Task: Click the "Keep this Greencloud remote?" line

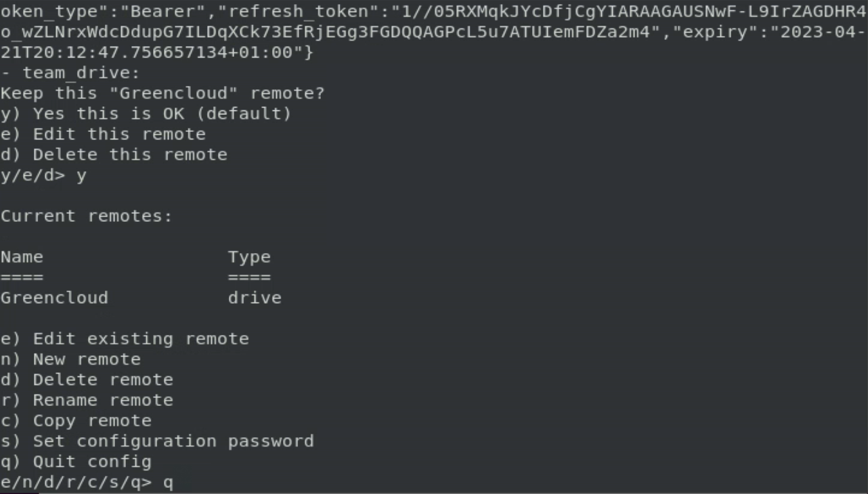Action: click(162, 93)
